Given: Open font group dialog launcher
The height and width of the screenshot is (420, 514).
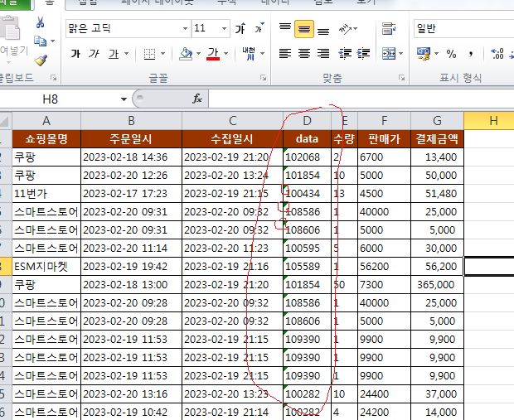Looking at the screenshot, I should (x=263, y=78).
